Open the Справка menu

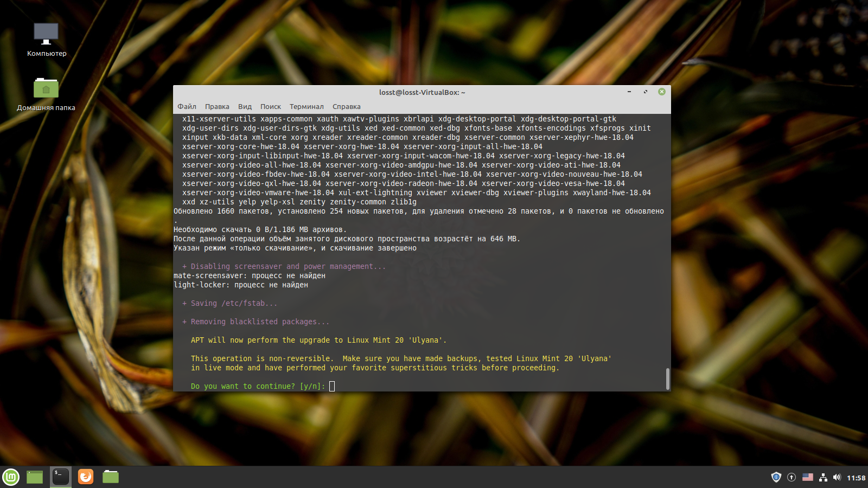click(346, 106)
